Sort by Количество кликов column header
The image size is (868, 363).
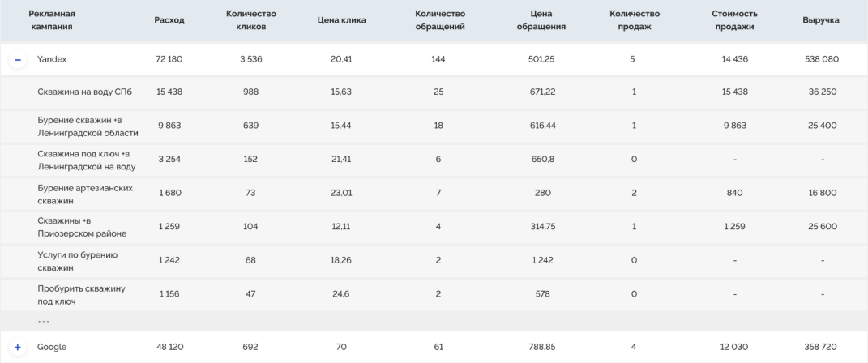pyautogui.click(x=251, y=20)
